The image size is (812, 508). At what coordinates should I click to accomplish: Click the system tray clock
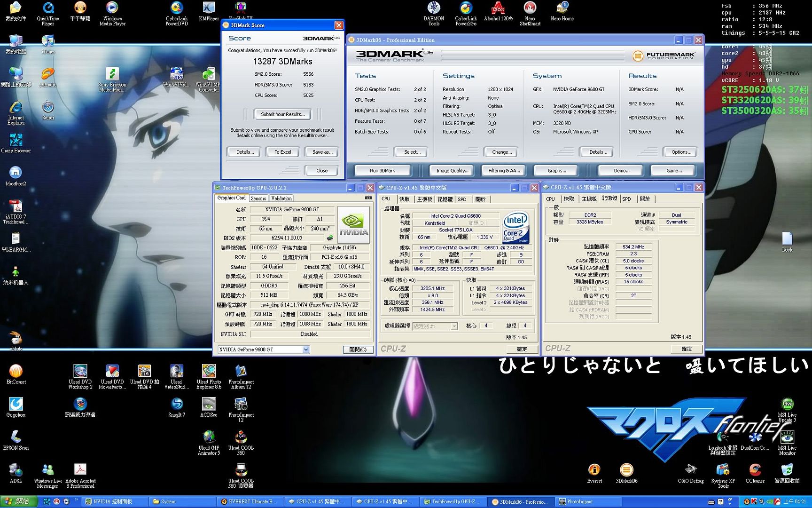coord(795,502)
